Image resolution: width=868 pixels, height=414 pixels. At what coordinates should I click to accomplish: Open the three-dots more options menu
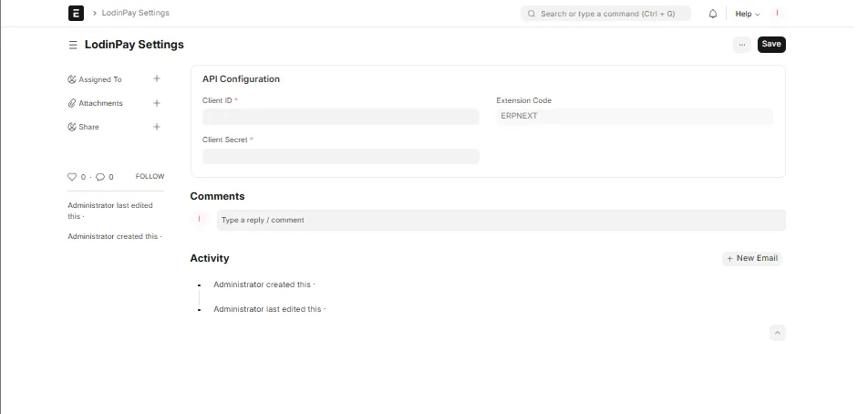pyautogui.click(x=741, y=45)
